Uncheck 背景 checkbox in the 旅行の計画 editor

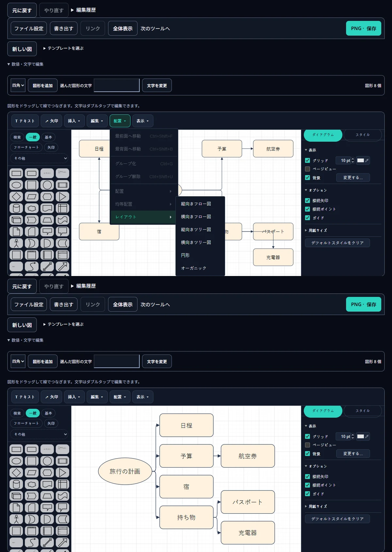click(x=307, y=454)
